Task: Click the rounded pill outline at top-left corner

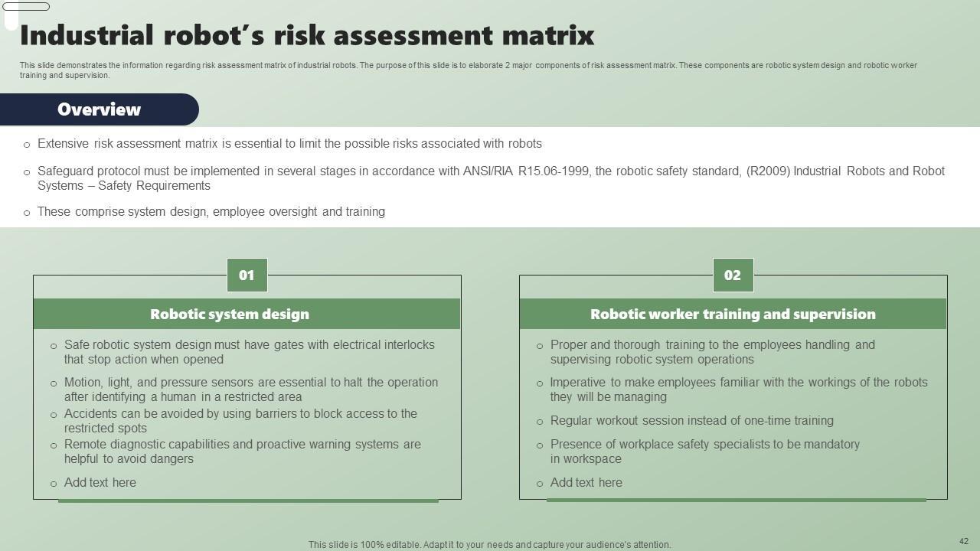Action: point(27,7)
